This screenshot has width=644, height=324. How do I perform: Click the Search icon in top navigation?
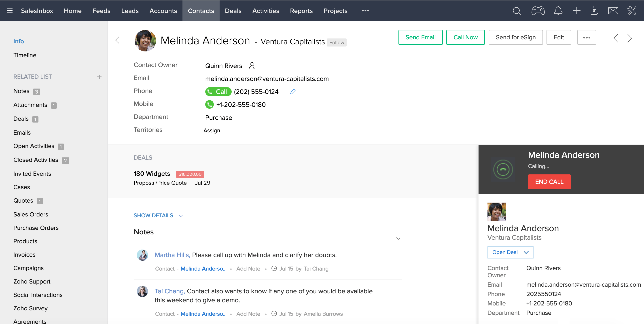(x=517, y=11)
